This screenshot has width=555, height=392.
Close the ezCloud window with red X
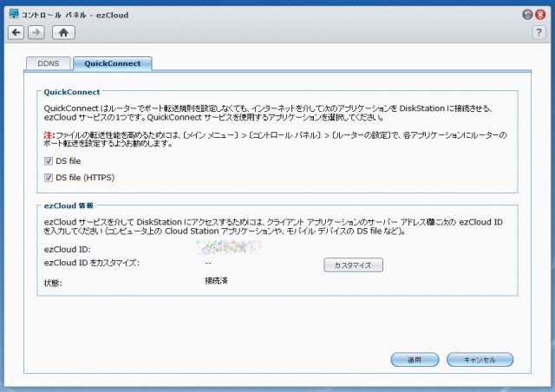540,15
